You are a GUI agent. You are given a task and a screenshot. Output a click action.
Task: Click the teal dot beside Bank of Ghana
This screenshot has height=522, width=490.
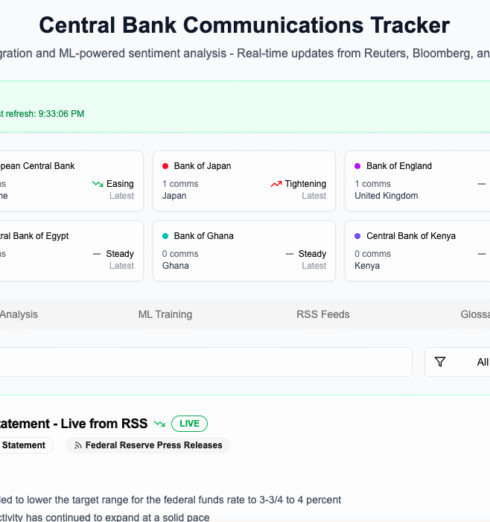point(165,236)
